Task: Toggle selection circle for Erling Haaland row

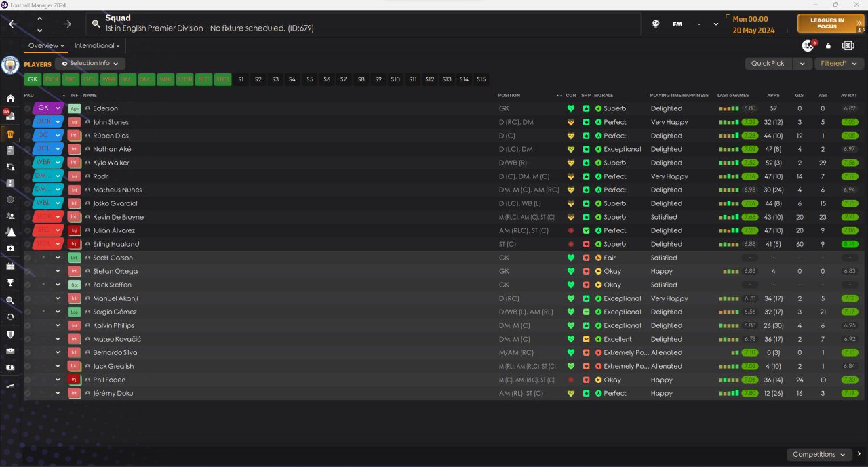Action: pyautogui.click(x=28, y=244)
